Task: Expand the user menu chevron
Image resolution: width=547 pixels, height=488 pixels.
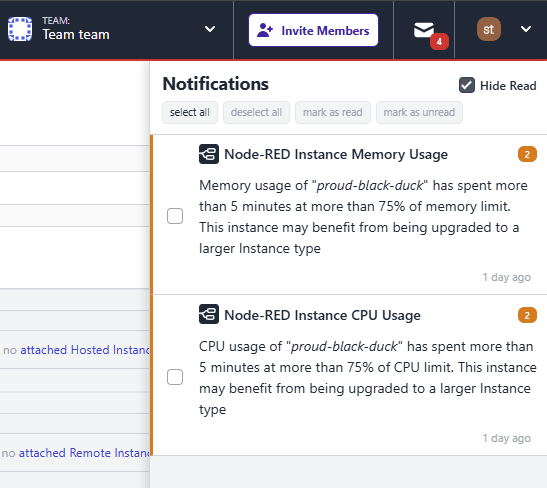Action: tap(526, 29)
